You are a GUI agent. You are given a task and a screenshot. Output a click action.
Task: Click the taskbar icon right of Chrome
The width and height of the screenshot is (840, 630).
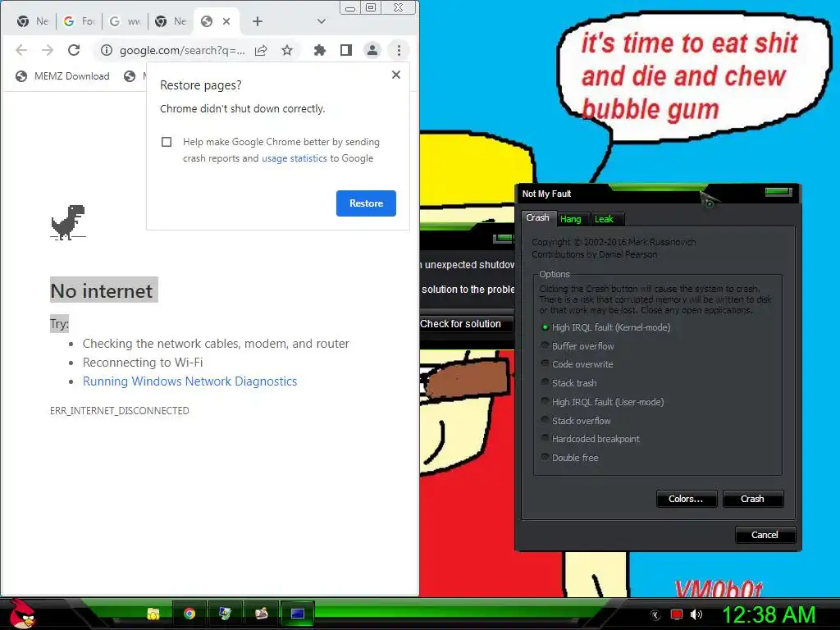pyautogui.click(x=225, y=614)
